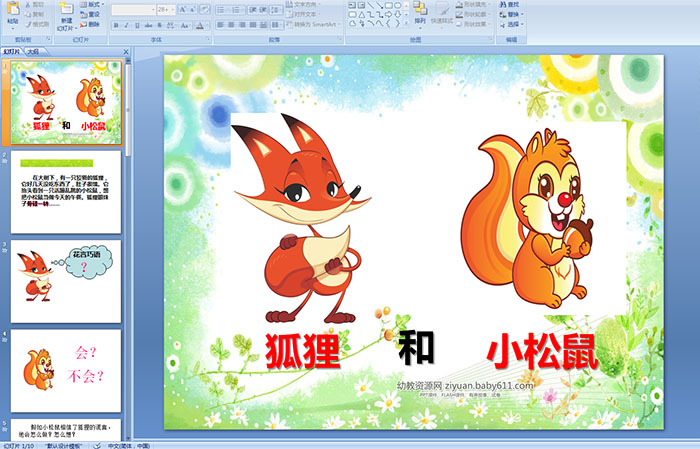
Task: Click the Numbering list icon
Action: (x=238, y=10)
